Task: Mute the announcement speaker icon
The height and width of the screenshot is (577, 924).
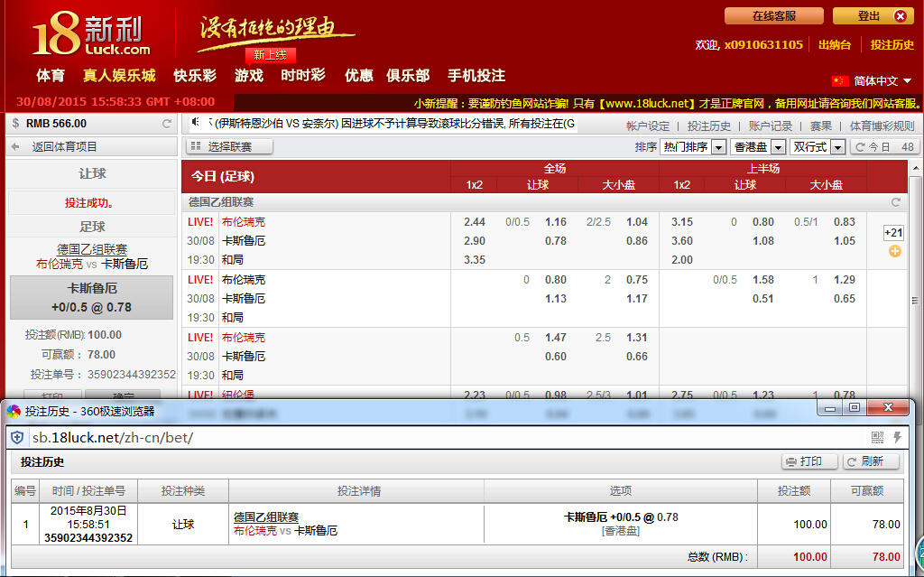Action: point(196,122)
